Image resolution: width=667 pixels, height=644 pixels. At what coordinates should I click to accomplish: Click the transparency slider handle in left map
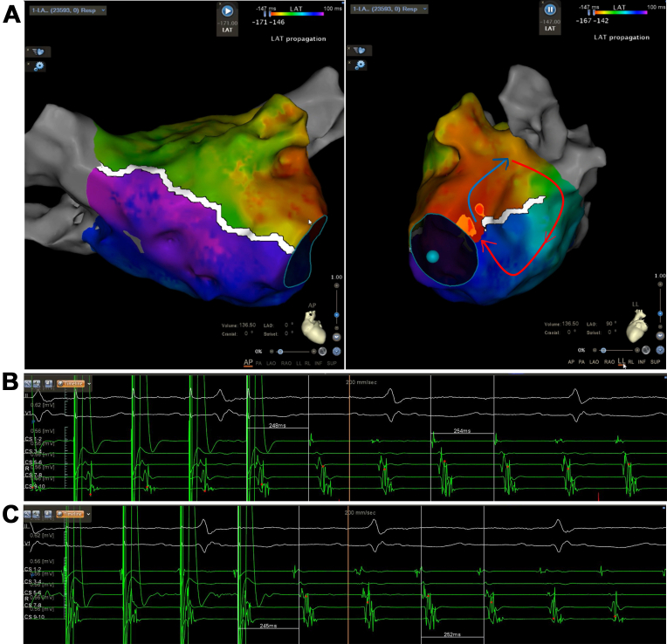pos(280,352)
